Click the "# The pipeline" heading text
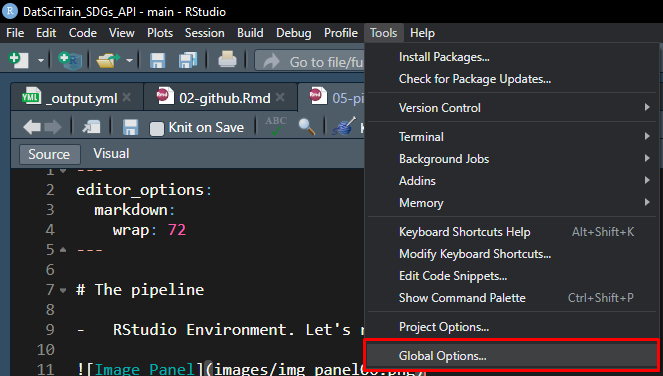The image size is (663, 376). (x=140, y=290)
